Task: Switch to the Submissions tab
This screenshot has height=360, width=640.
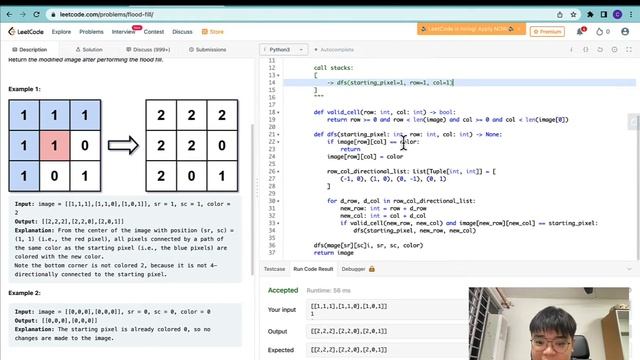Action: 207,50
